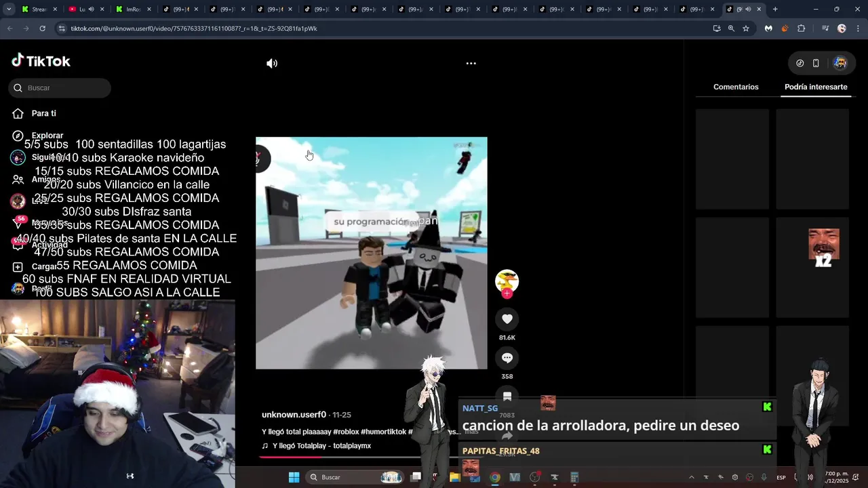Open the M extension icon in toolbar
This screenshot has width=868, height=488.
tap(768, 28)
